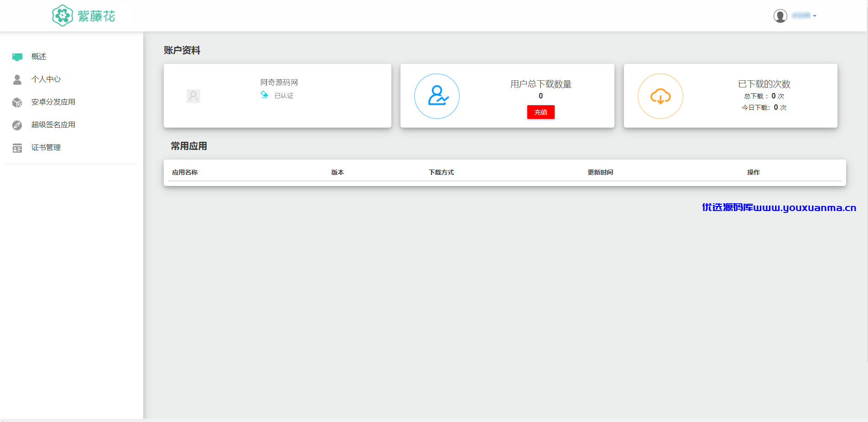Click the 用户总下载数量 heading
Image resolution: width=868 pixels, height=422 pixels.
click(x=541, y=84)
